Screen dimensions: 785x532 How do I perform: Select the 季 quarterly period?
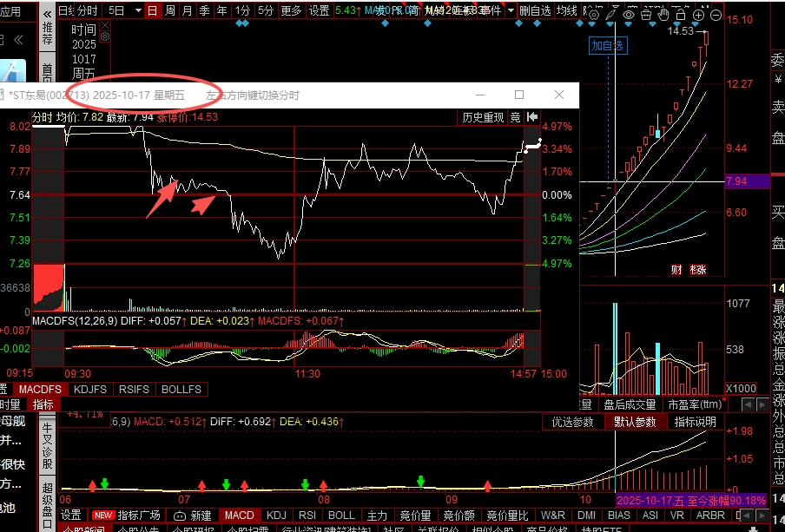204,10
